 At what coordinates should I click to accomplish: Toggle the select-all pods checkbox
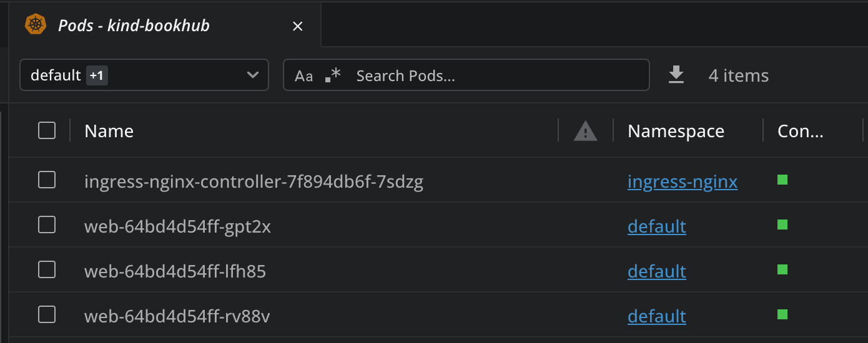pyautogui.click(x=47, y=130)
